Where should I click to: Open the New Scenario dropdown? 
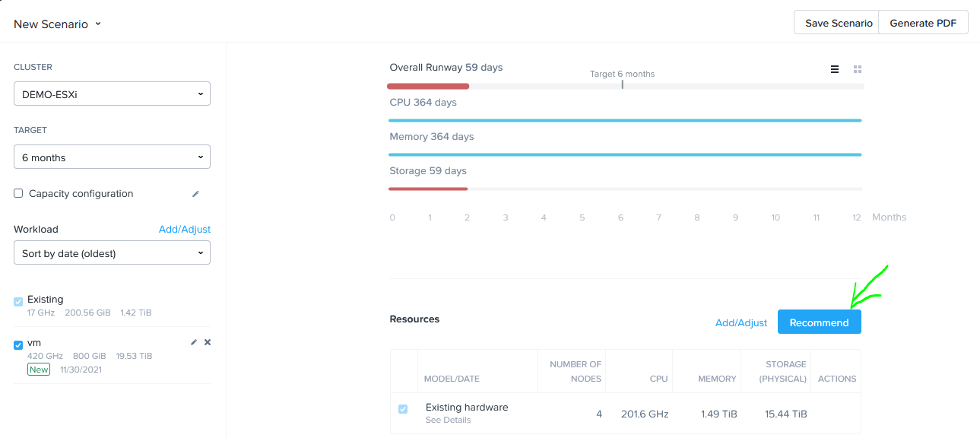[x=58, y=24]
